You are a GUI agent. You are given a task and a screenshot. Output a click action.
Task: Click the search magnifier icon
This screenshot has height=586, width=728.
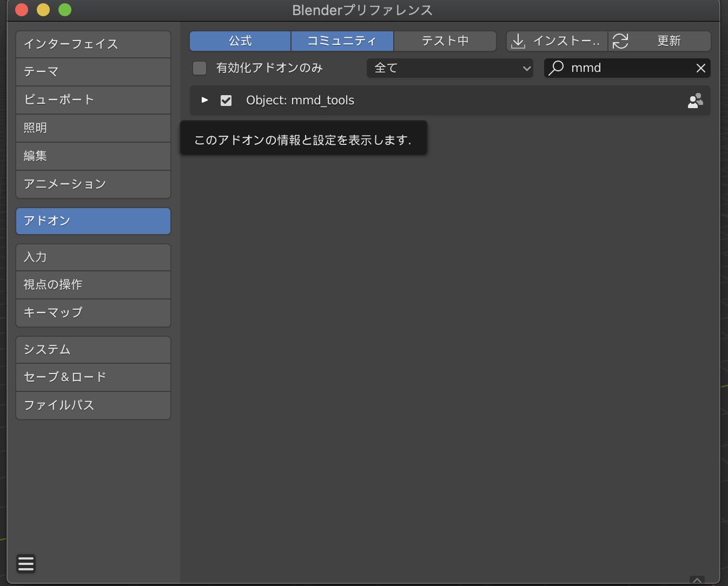[556, 68]
